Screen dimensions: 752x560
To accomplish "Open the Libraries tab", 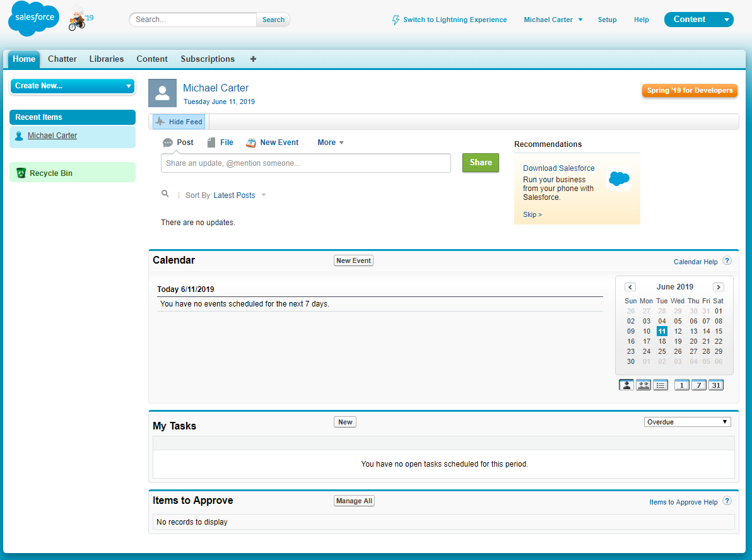I will click(x=107, y=59).
